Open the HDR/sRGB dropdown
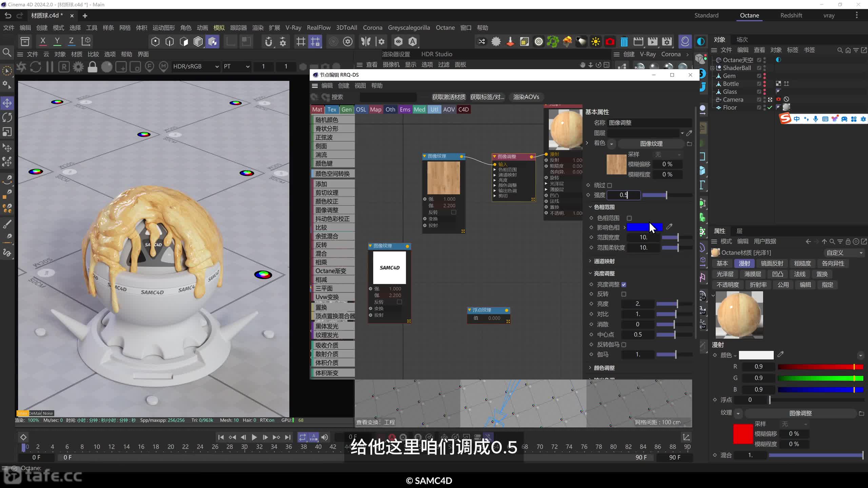 click(x=196, y=66)
